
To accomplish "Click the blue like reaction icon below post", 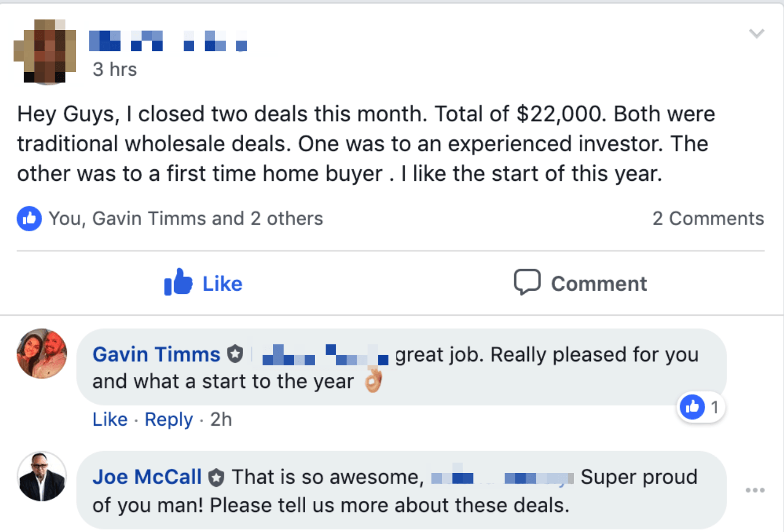I will [29, 219].
